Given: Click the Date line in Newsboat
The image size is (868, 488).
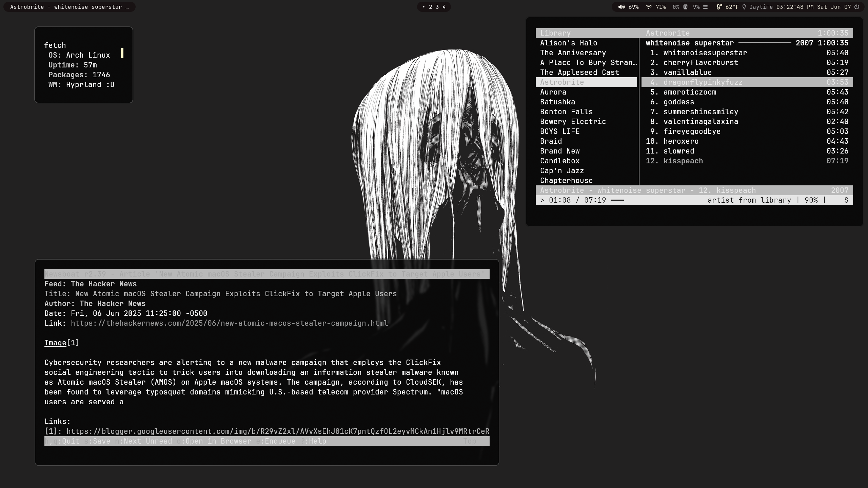Looking at the screenshot, I should point(126,313).
